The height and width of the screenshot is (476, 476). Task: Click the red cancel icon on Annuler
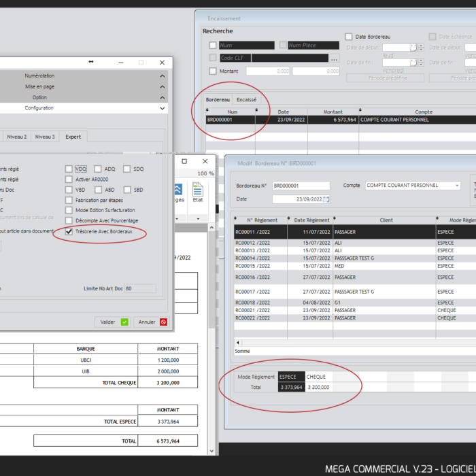tap(163, 322)
